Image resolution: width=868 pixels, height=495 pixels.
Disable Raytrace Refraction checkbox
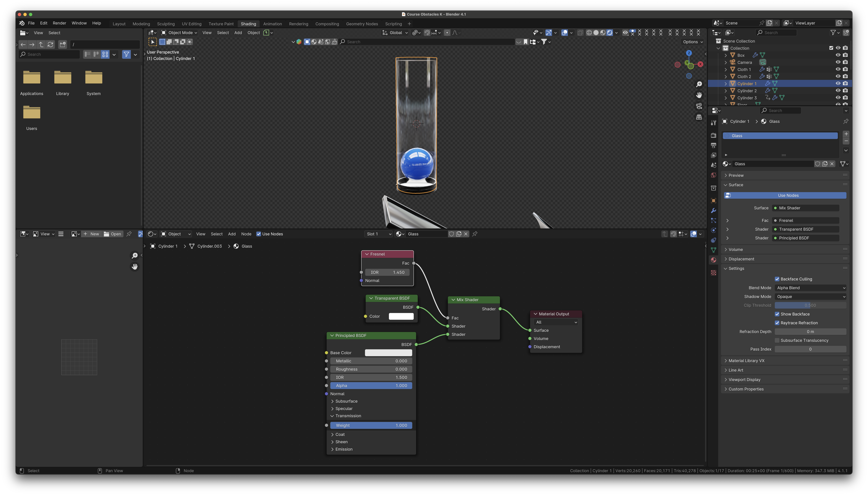click(x=777, y=323)
